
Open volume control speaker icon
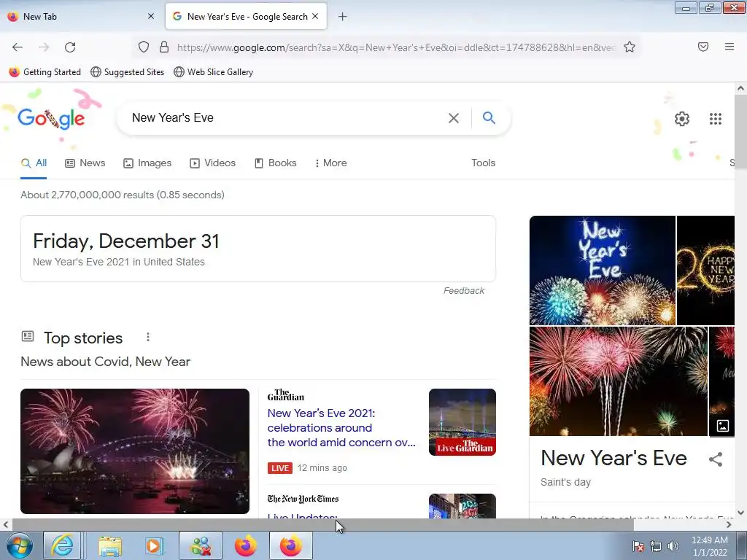click(673, 546)
